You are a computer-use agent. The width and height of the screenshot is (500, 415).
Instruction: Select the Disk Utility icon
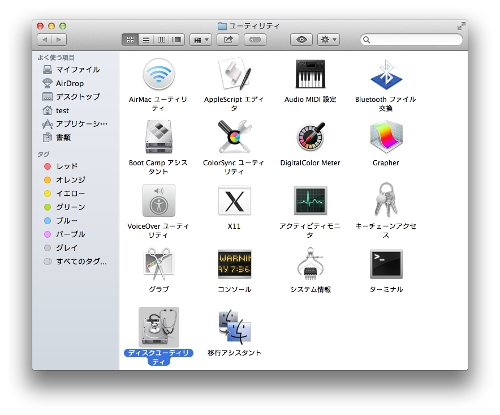pyautogui.click(x=159, y=327)
